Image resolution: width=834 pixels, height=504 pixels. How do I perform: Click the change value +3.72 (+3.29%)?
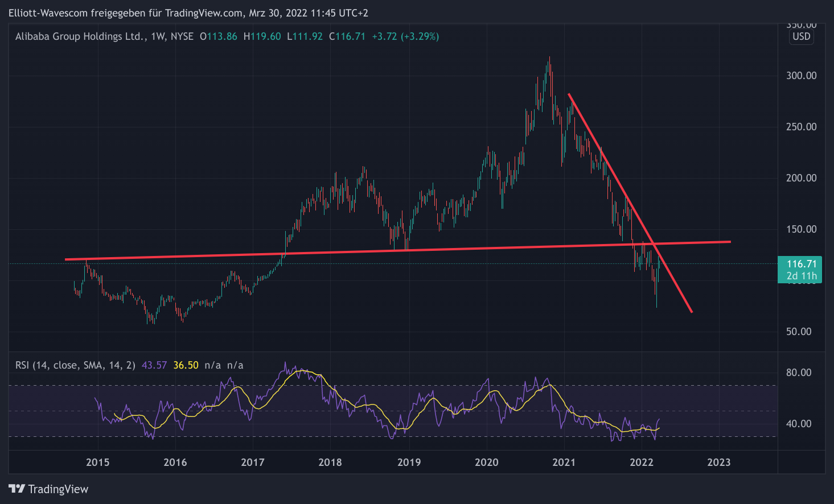tap(405, 36)
